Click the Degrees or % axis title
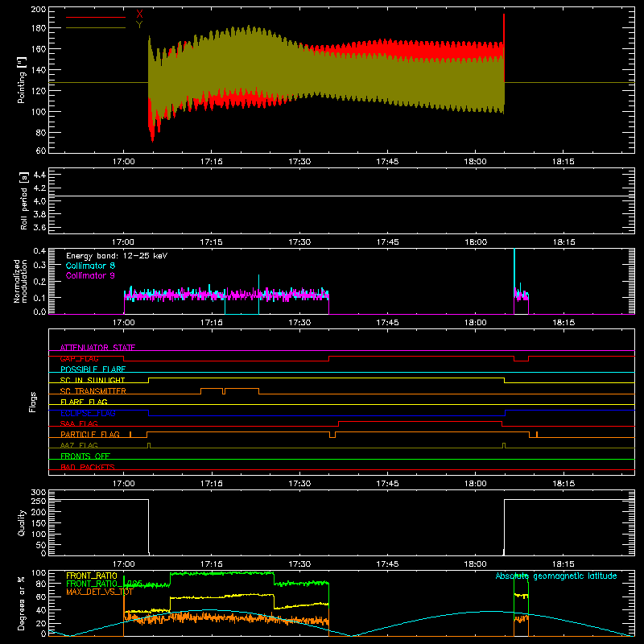Viewport: 644px width, 644px height. 22,603
